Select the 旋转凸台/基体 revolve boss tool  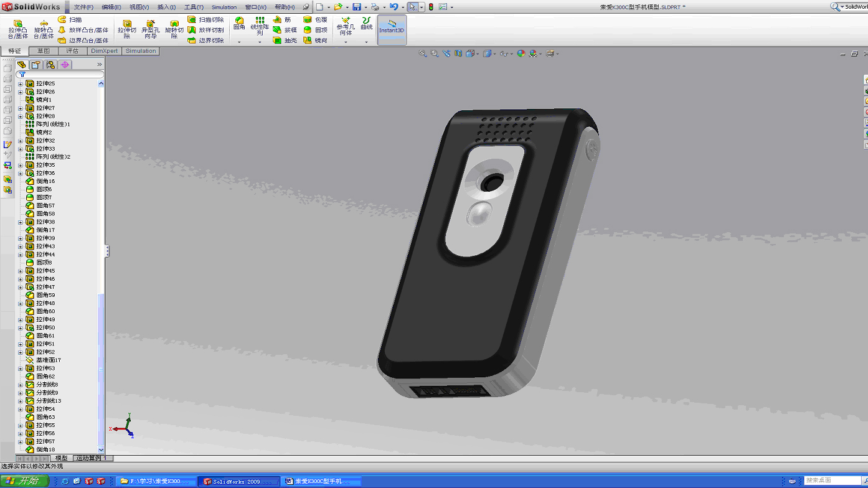44,29
